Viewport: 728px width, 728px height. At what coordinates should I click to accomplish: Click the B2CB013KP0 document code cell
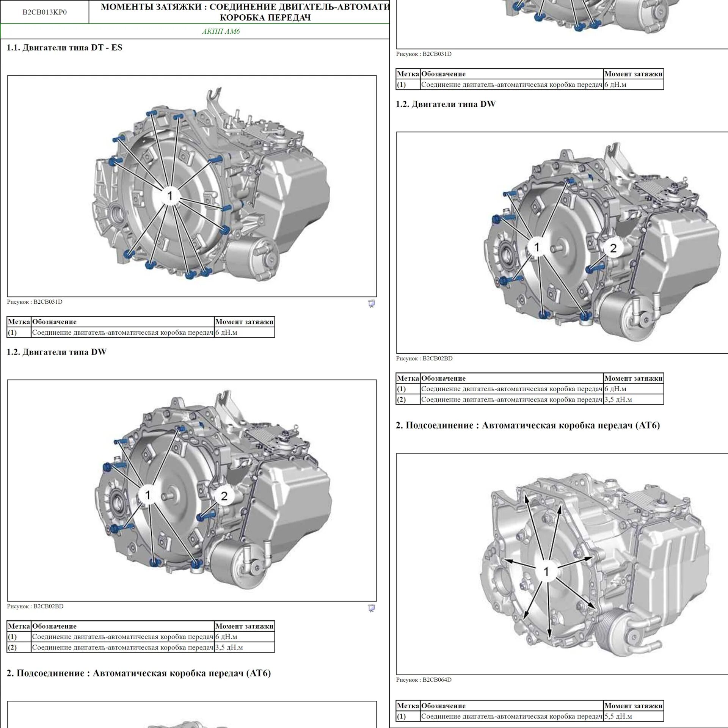coord(44,12)
